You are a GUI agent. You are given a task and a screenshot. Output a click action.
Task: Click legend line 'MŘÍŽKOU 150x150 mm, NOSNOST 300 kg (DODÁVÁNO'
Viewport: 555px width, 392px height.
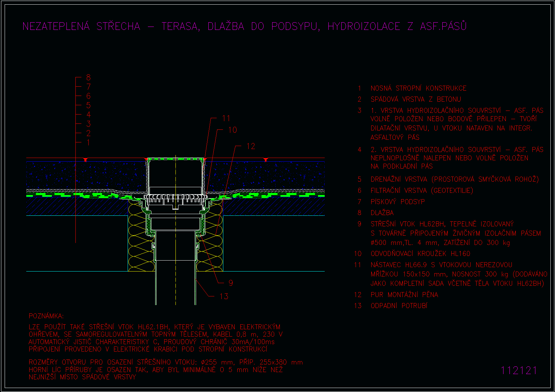coord(459,274)
